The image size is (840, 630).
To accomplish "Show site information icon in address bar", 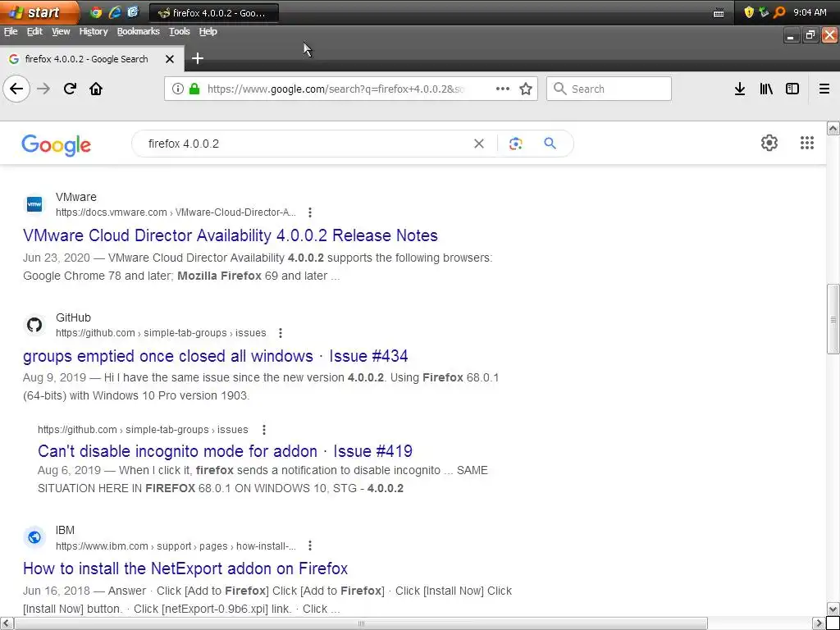I will point(178,89).
